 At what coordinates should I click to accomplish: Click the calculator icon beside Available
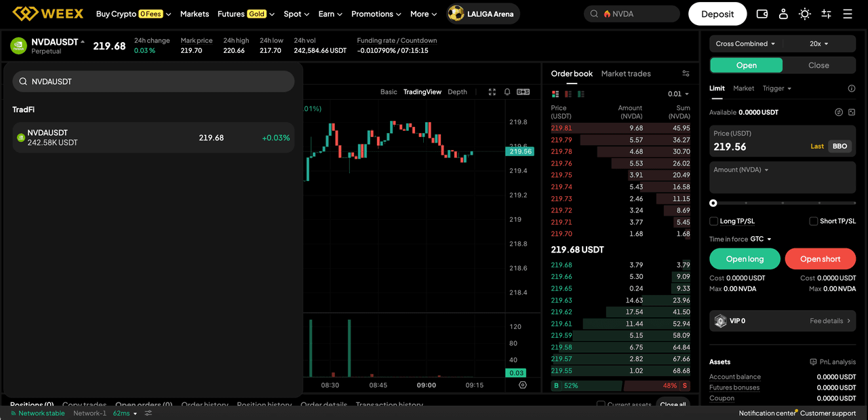pyautogui.click(x=852, y=112)
